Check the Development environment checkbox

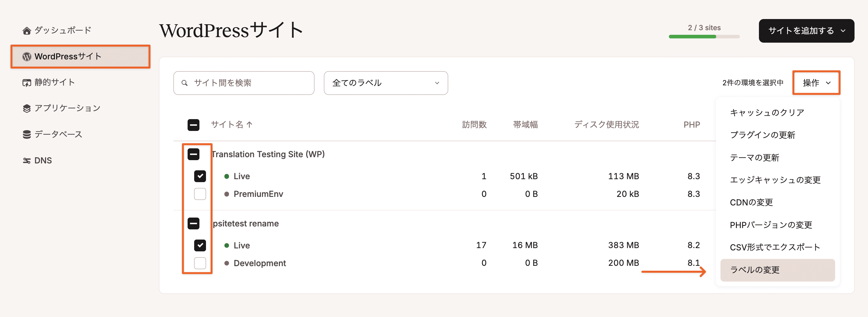point(200,264)
